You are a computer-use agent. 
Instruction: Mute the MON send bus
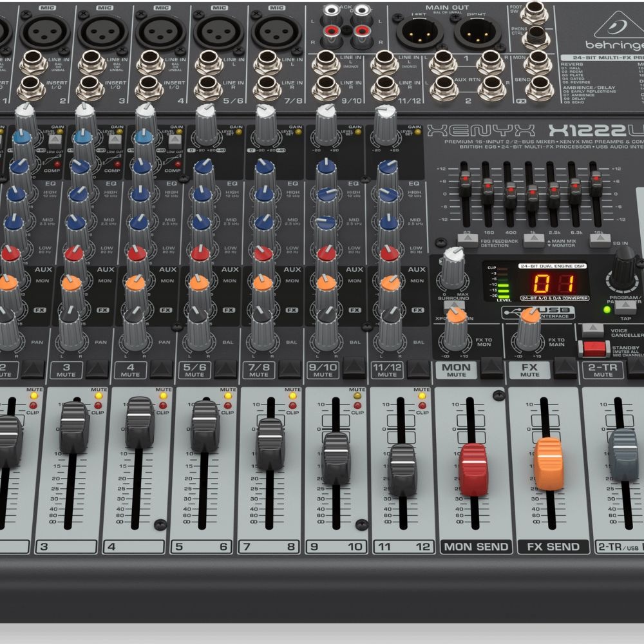[492, 367]
